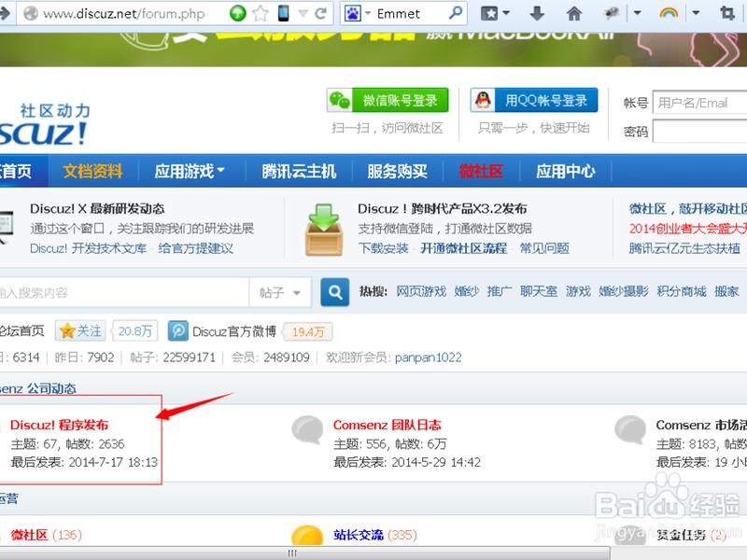Click the password input field
The height and width of the screenshot is (560, 747).
(x=699, y=131)
